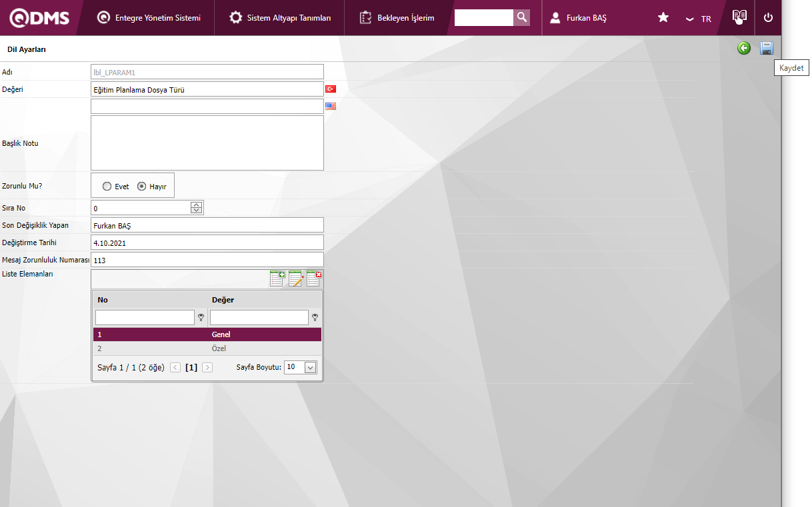
Task: Click the US flag icon
Action: pyautogui.click(x=331, y=106)
